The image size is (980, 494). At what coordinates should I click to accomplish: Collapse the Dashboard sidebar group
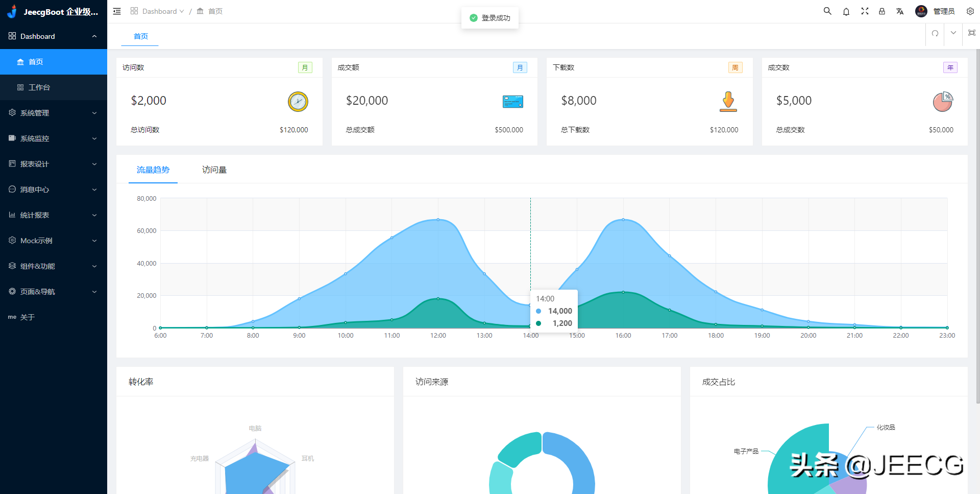tap(54, 36)
